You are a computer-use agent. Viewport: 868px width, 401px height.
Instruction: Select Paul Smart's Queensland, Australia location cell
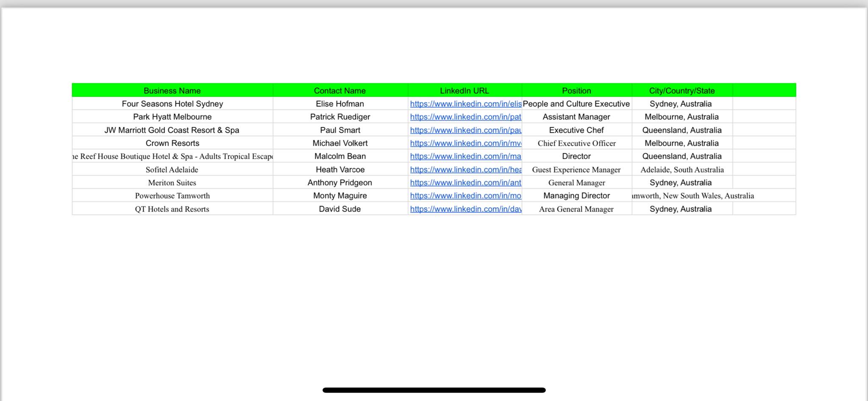click(682, 130)
